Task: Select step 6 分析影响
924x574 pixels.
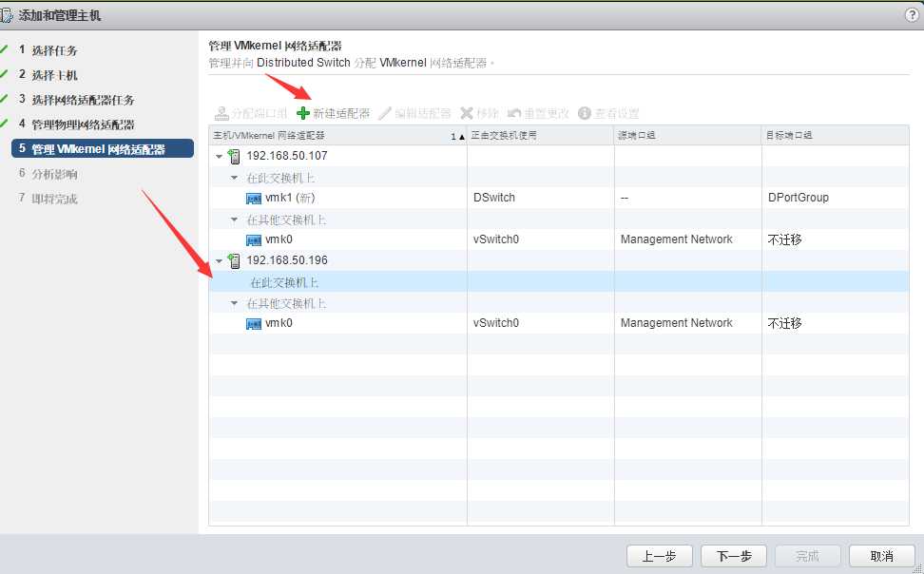Action: 48,174
